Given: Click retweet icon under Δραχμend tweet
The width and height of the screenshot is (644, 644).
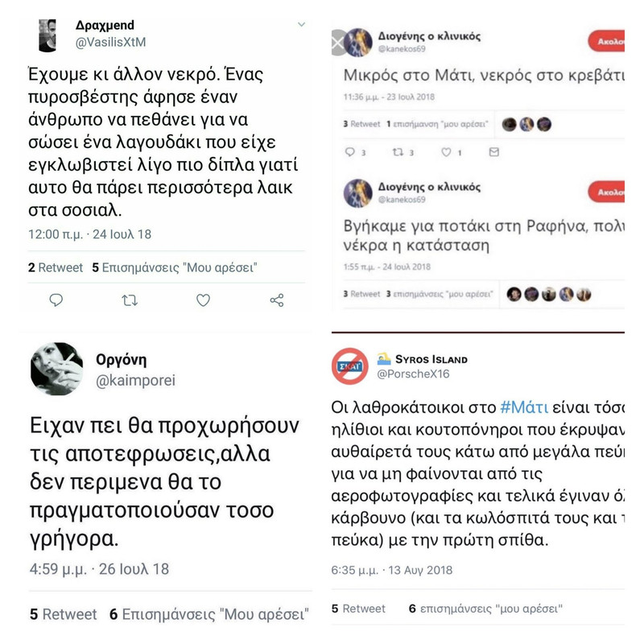Looking at the screenshot, I should (x=130, y=300).
